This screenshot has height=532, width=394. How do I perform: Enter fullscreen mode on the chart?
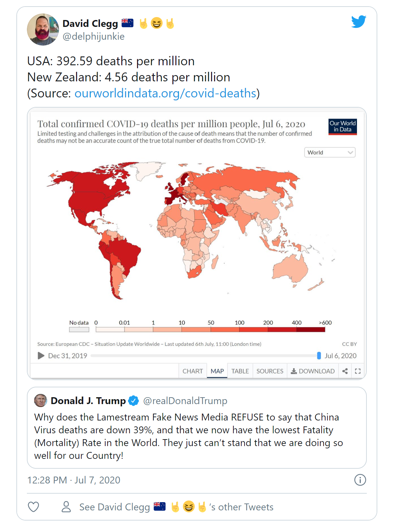coord(358,371)
